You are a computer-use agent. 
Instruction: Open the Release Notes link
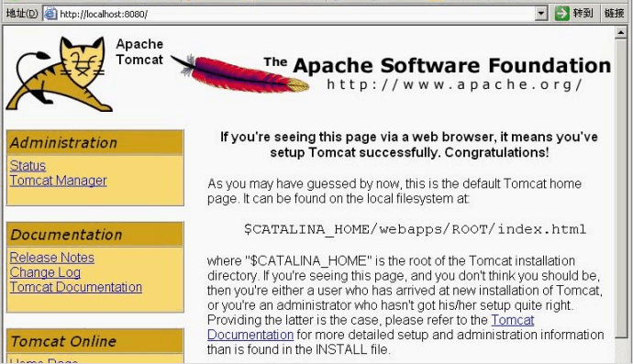click(52, 258)
